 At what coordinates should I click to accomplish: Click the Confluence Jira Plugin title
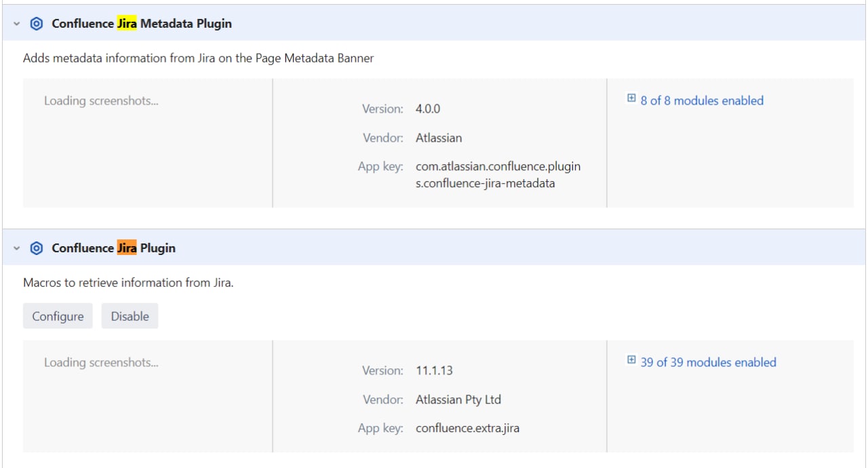(x=113, y=248)
